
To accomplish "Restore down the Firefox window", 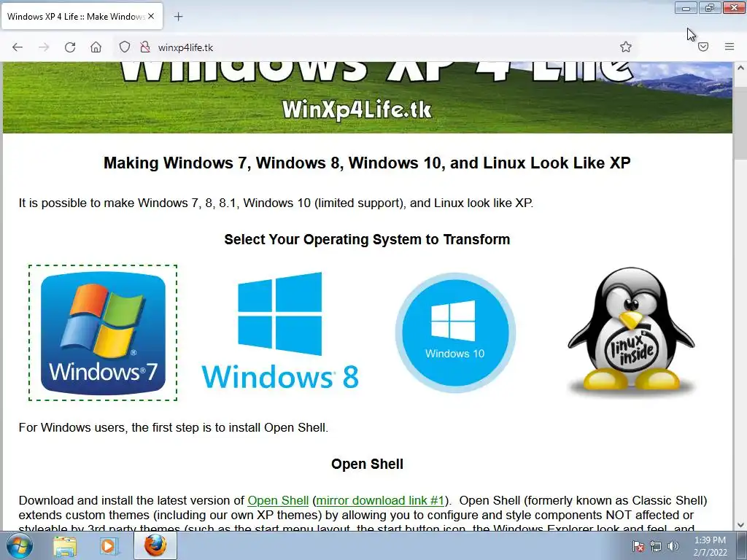I will (x=710, y=7).
